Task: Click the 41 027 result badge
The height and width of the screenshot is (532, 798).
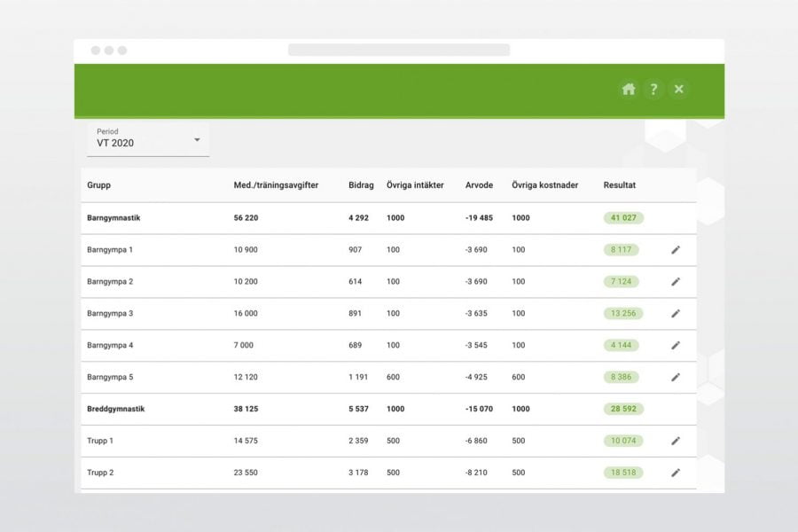Action: click(x=623, y=218)
